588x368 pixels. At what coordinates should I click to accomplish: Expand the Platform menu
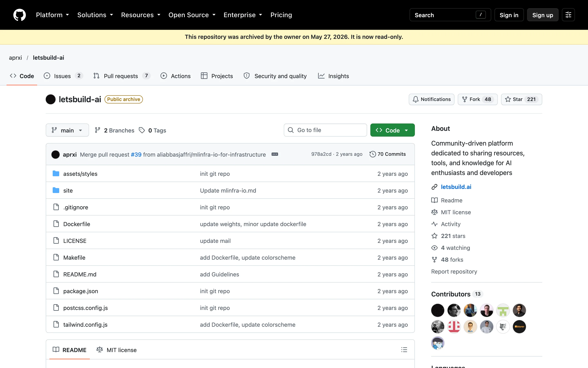[52, 15]
